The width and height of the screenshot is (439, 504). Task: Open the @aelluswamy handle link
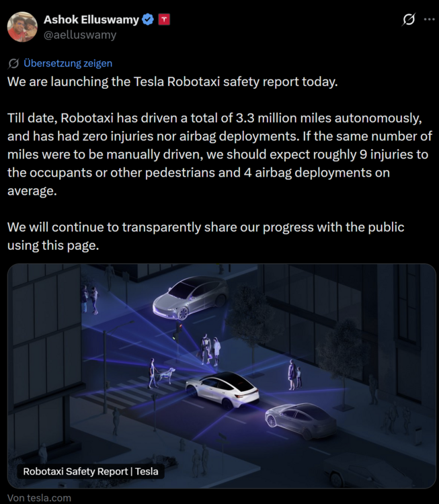(80, 35)
